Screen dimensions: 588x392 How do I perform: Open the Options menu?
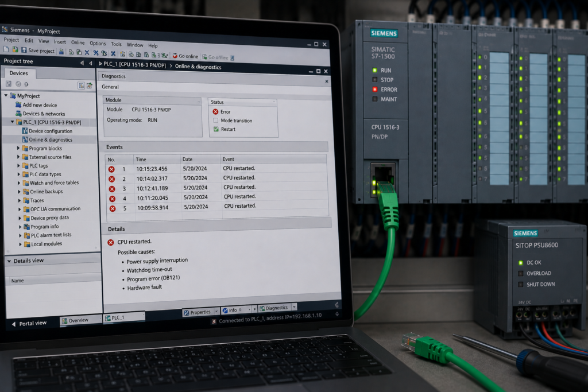click(98, 44)
